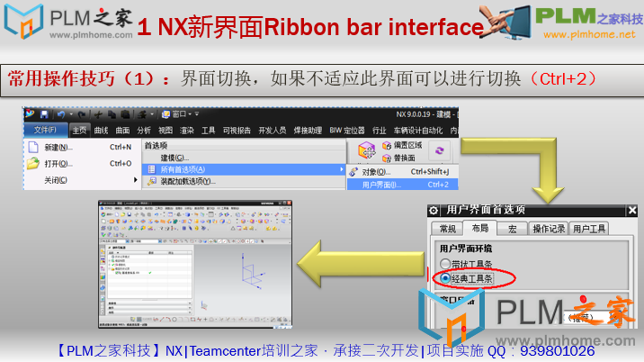Switch to the BIW 定位器 ribbon tab
644x362 pixels.
click(x=347, y=131)
